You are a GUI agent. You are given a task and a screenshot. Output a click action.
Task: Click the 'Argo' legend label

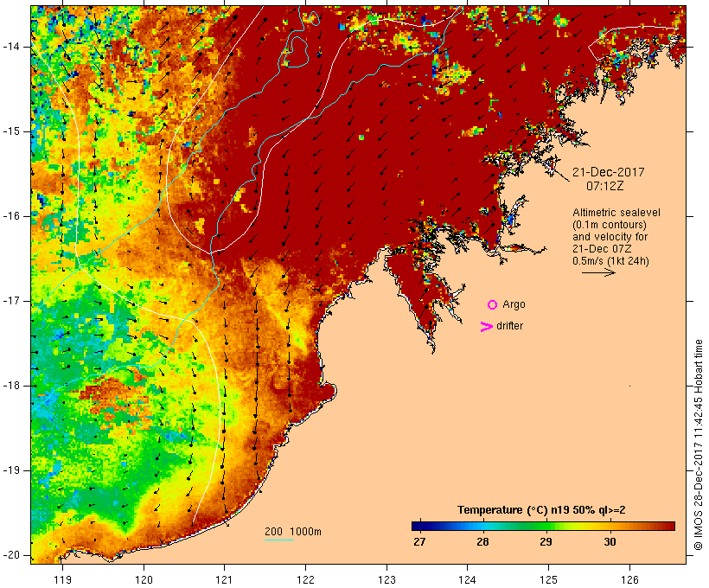[514, 304]
